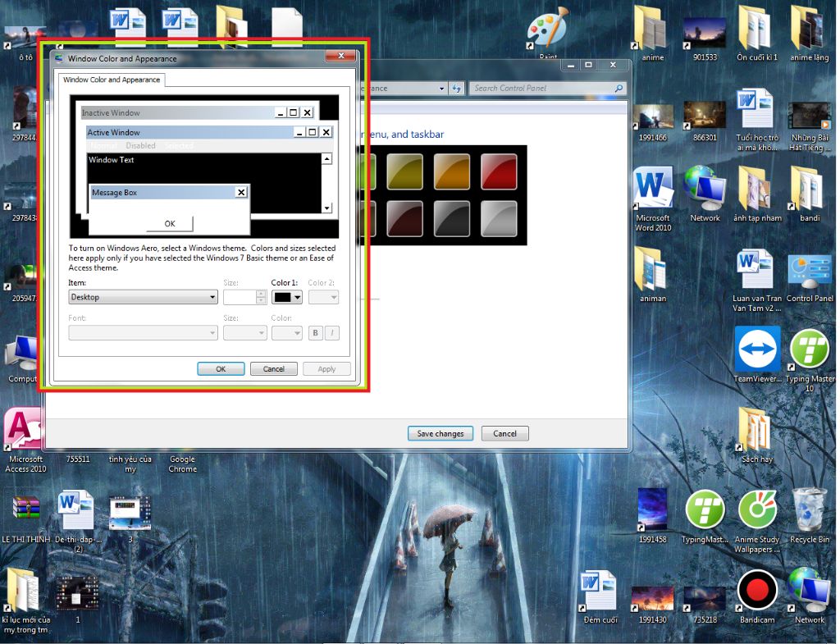Click Save changes in Control Panel window
The width and height of the screenshot is (840, 644).
click(x=441, y=433)
